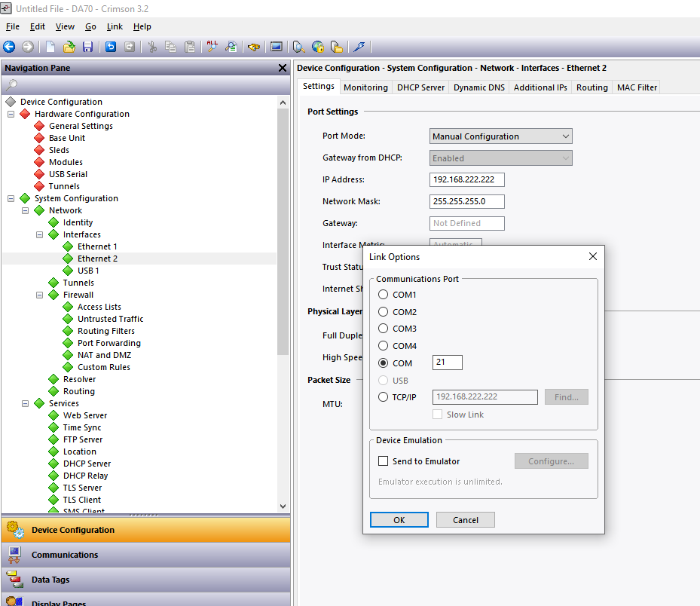Select the COM2 radio button
The image size is (700, 606).
tap(383, 312)
